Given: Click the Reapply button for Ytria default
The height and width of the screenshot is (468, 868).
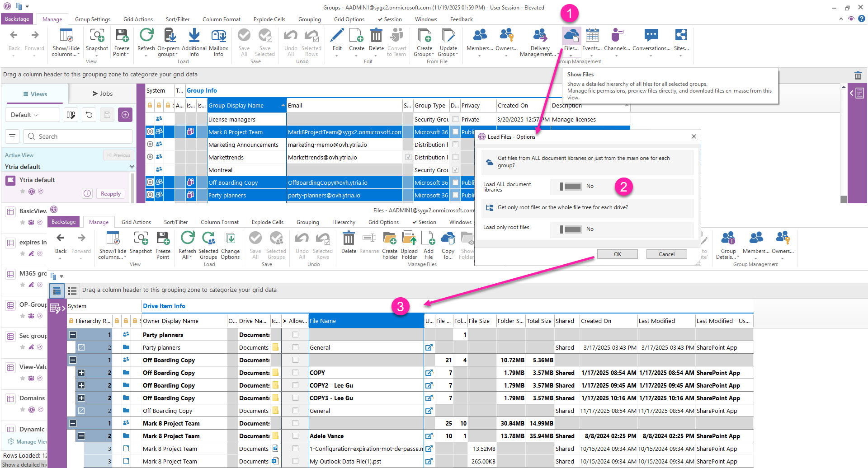Looking at the screenshot, I should pyautogui.click(x=110, y=194).
